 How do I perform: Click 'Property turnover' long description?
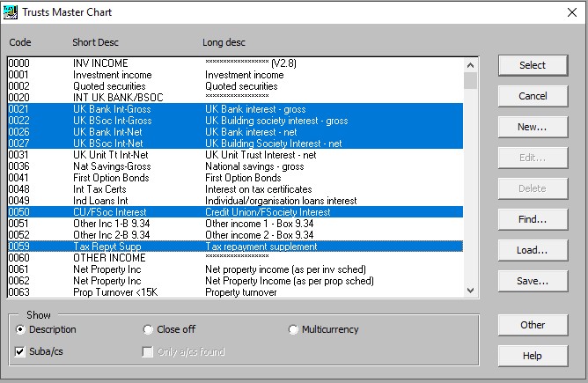(241, 292)
